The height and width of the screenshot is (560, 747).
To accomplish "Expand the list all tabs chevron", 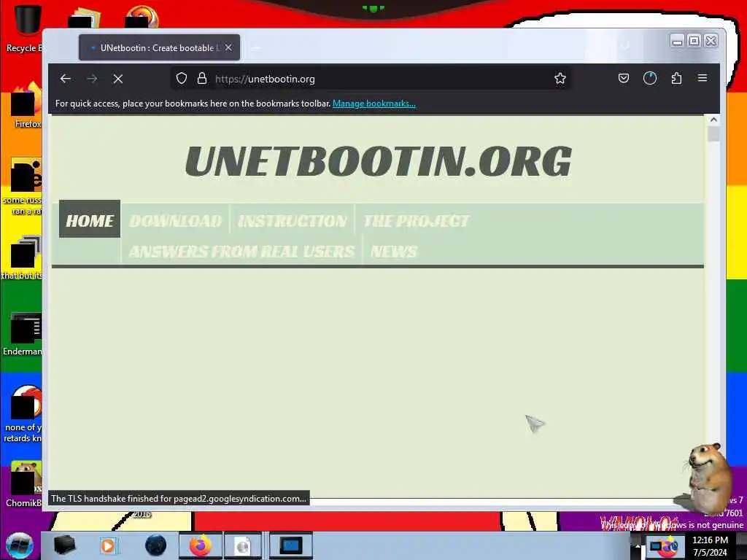I will tap(625, 47).
